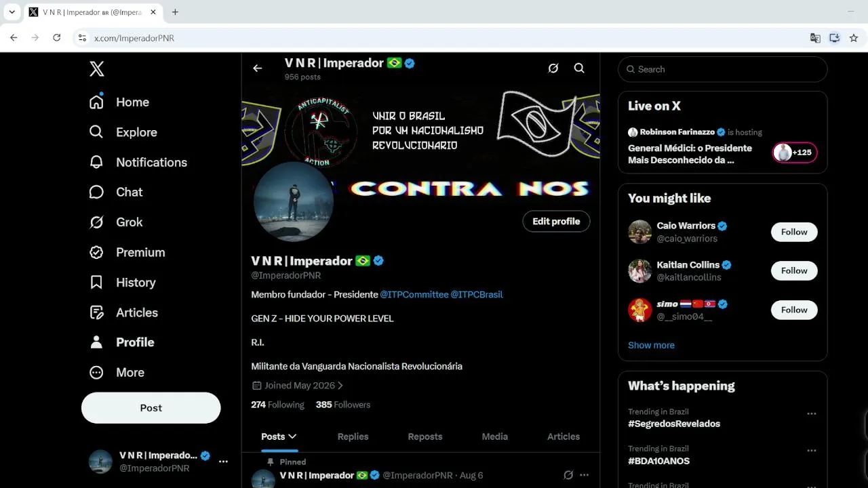Follow Kaitlan Collins
This screenshot has height=488, width=868.
(x=794, y=270)
